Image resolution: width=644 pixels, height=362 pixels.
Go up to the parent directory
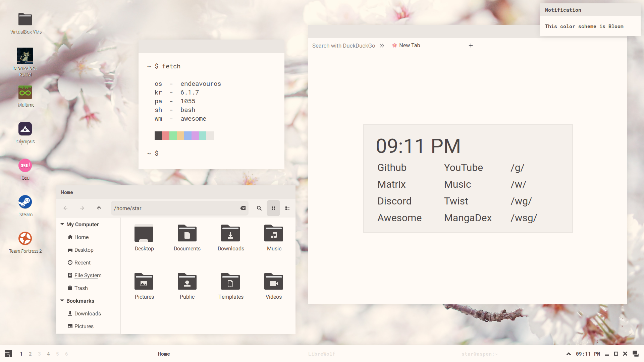(x=99, y=208)
